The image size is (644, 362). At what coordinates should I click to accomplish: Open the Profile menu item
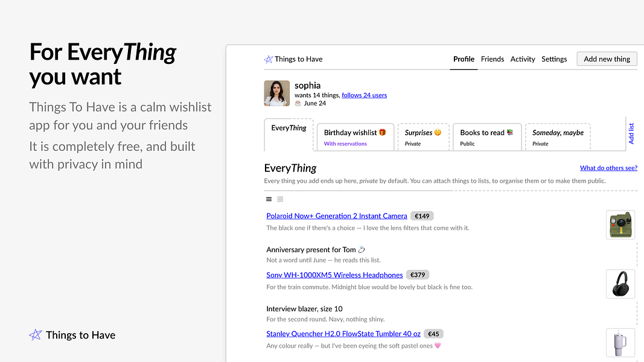(464, 59)
